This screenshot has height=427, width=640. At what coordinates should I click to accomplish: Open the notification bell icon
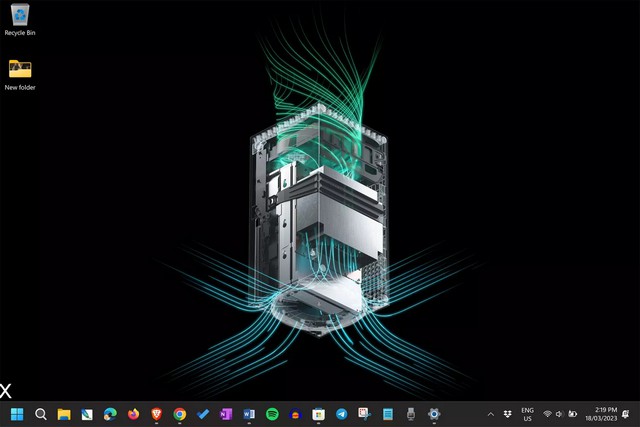tap(626, 414)
